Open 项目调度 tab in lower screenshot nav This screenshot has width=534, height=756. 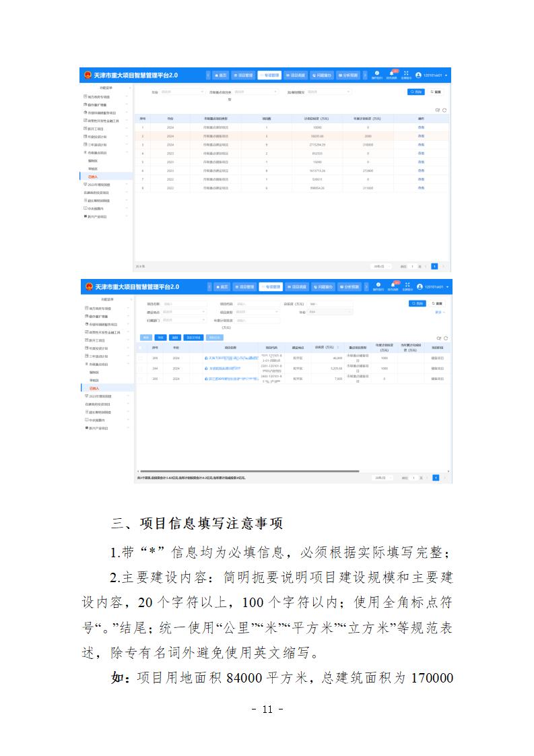(297, 287)
